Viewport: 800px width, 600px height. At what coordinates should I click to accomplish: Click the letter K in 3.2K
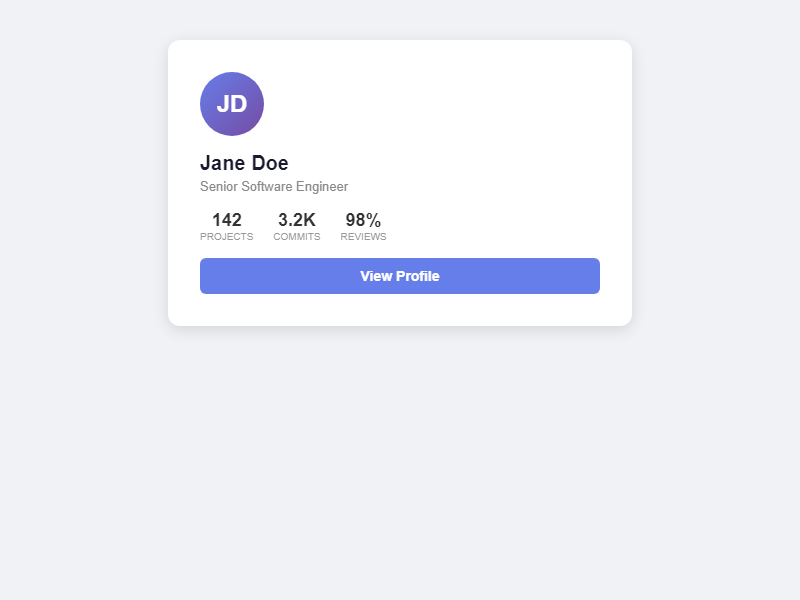coord(309,220)
